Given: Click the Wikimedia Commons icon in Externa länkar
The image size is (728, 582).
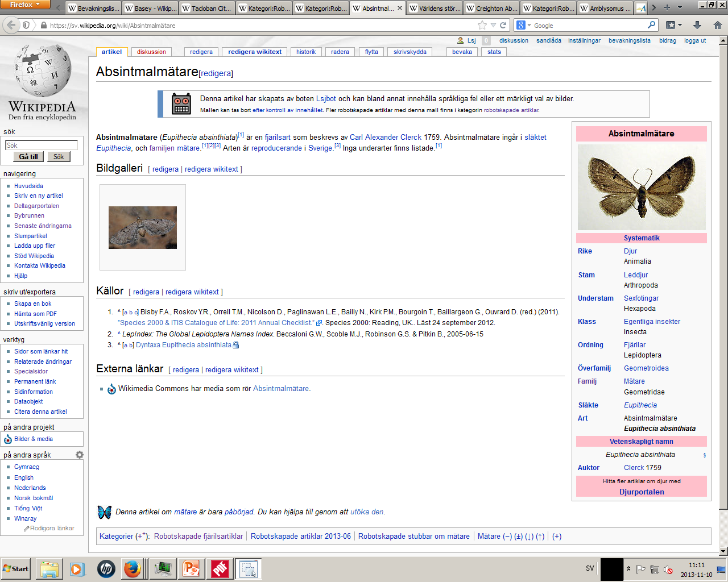Looking at the screenshot, I should (111, 389).
